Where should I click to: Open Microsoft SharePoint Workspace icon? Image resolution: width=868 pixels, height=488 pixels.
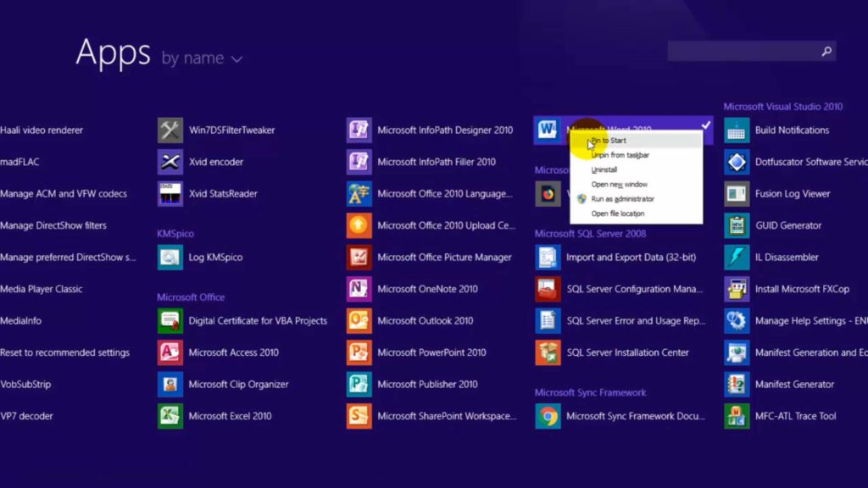point(359,416)
